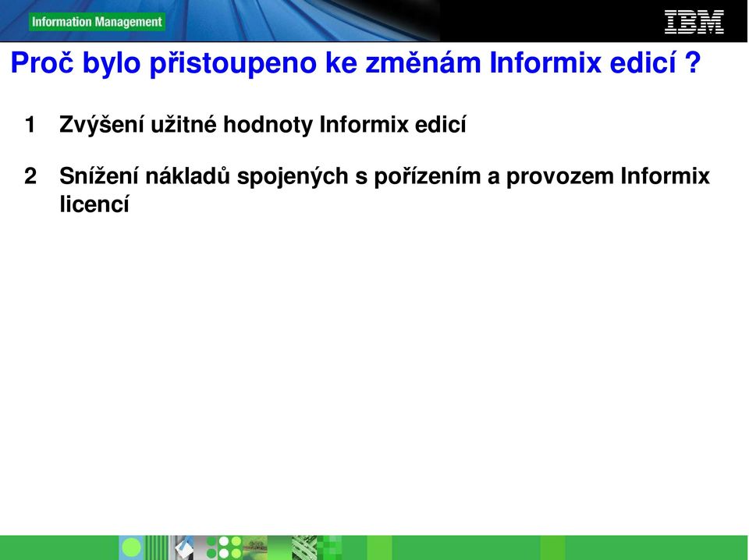
Task: Click the light-green circle footer image
Action: [131, 548]
